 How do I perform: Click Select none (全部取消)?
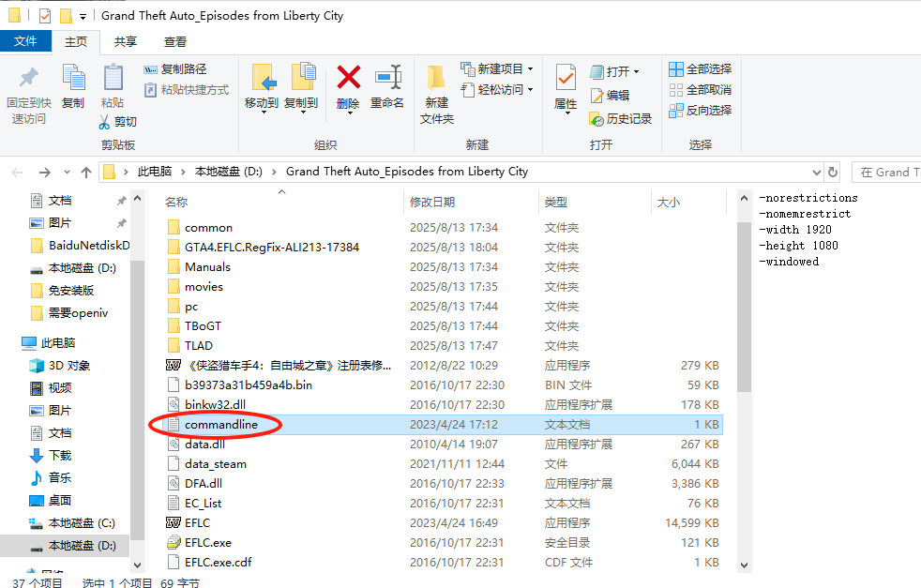click(x=701, y=90)
